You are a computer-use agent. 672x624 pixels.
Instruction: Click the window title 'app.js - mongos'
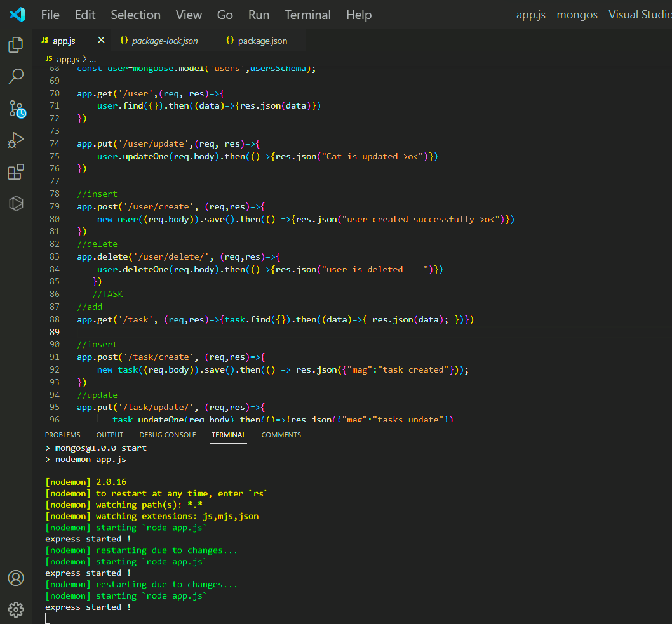click(x=556, y=15)
